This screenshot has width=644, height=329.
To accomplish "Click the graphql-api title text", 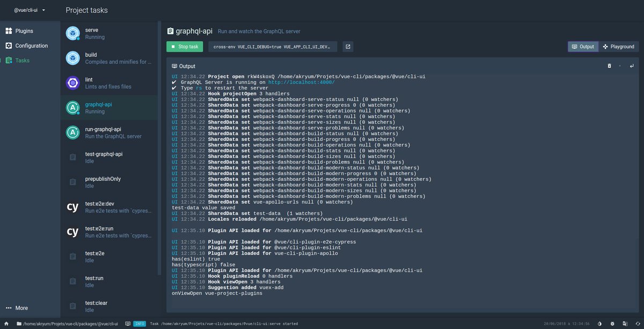I will pyautogui.click(x=194, y=31).
